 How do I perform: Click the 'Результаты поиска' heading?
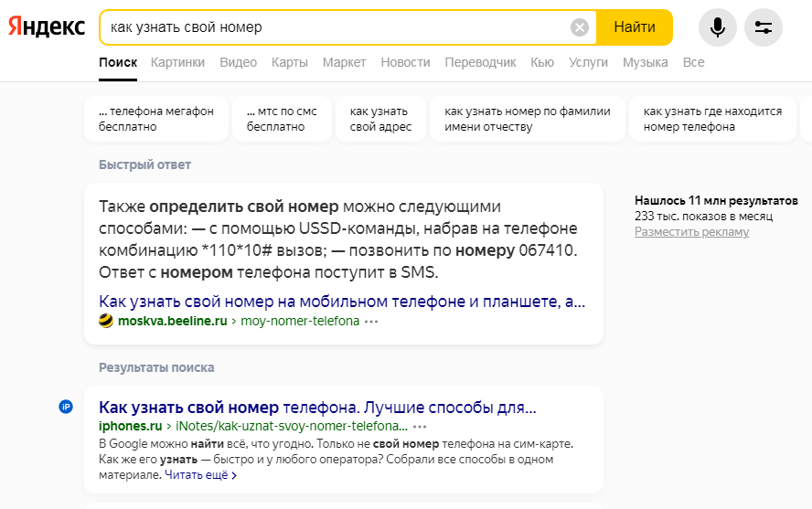[x=156, y=367]
